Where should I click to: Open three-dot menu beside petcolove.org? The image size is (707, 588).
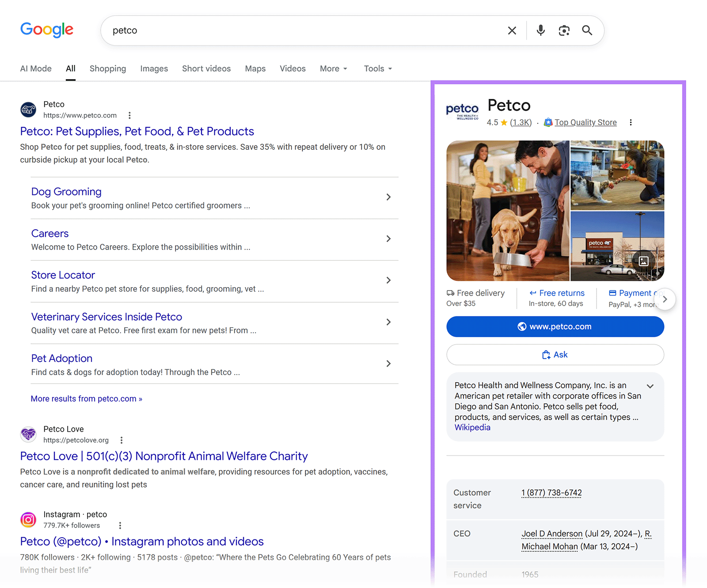click(122, 440)
